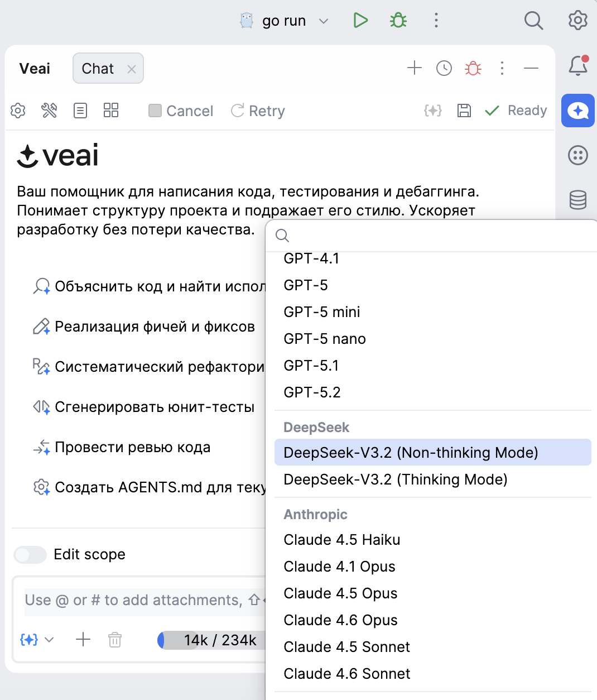The image size is (597, 700).
Task: Open the puzzle plugins icon in right sidebar
Action: click(577, 156)
